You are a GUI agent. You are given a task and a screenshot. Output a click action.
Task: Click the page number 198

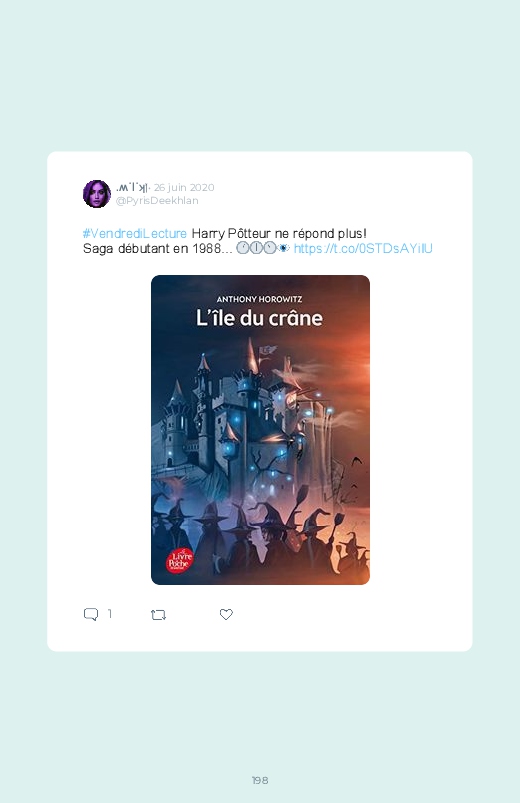(260, 780)
